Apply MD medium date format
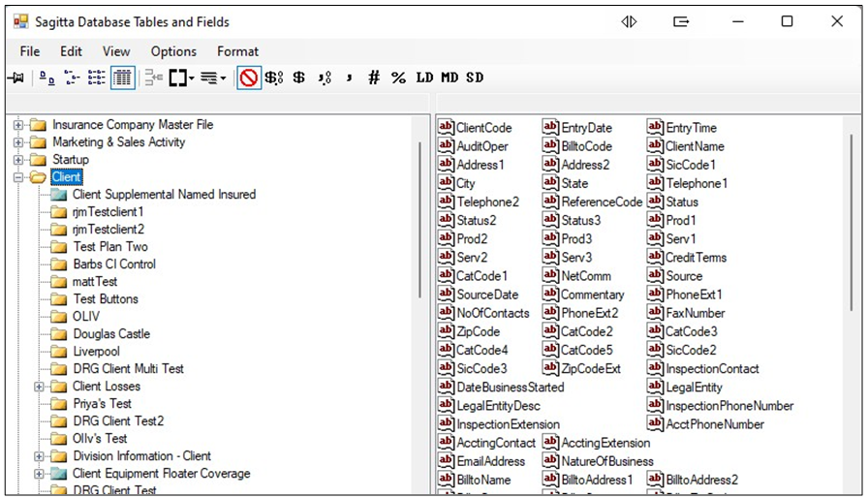Screen dimensions: 868x498 click(449, 78)
